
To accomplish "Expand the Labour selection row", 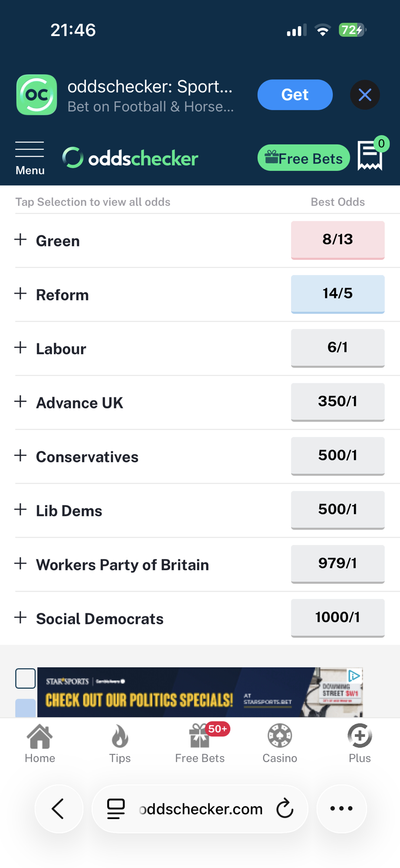I will pos(20,348).
